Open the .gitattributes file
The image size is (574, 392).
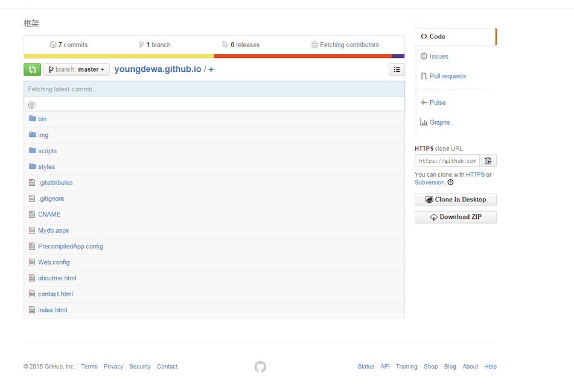click(56, 183)
